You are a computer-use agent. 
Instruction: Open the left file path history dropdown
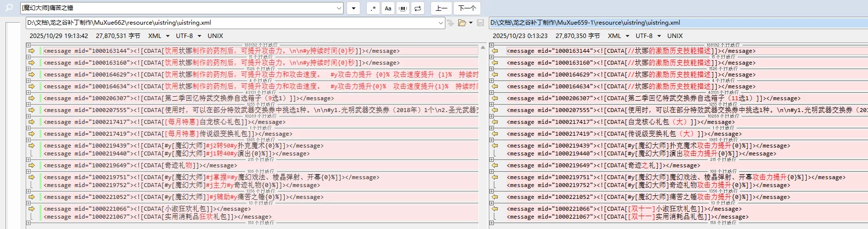[x=441, y=23]
